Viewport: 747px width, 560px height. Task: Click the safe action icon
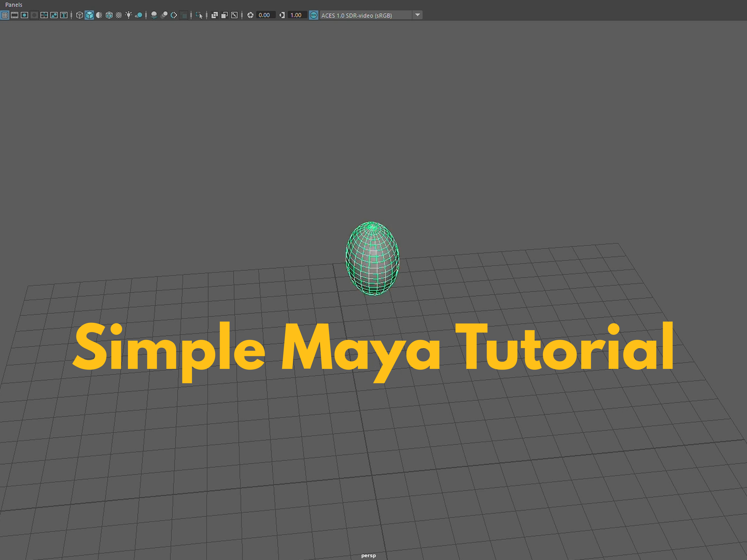tap(54, 15)
